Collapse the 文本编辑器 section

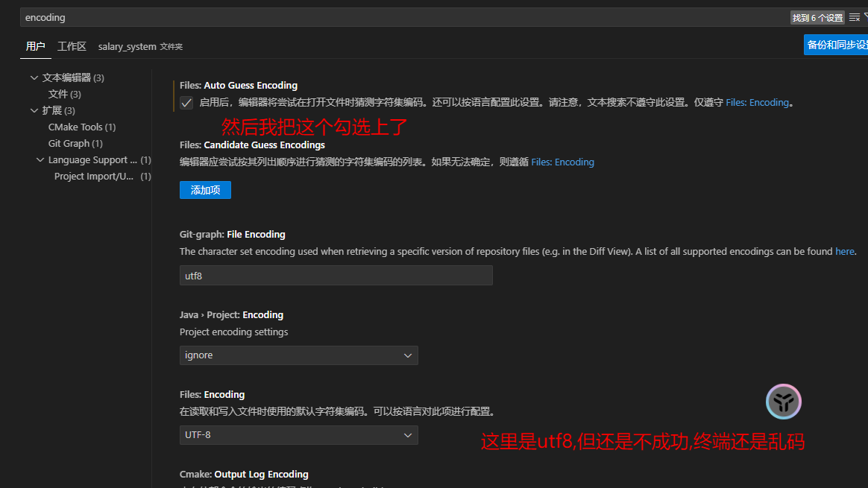click(x=34, y=77)
